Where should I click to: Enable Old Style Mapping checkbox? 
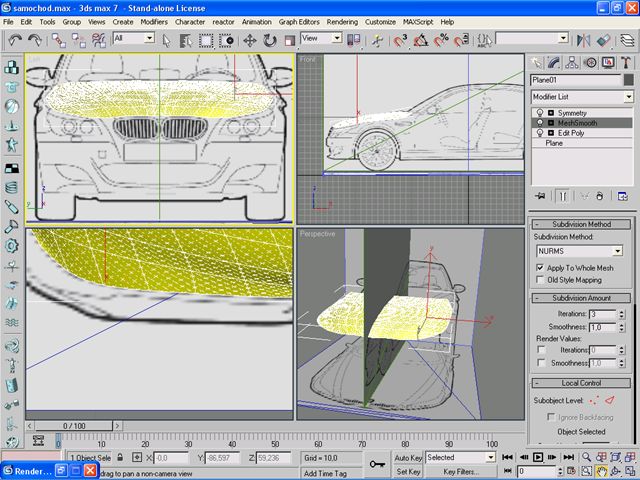pyautogui.click(x=540, y=280)
